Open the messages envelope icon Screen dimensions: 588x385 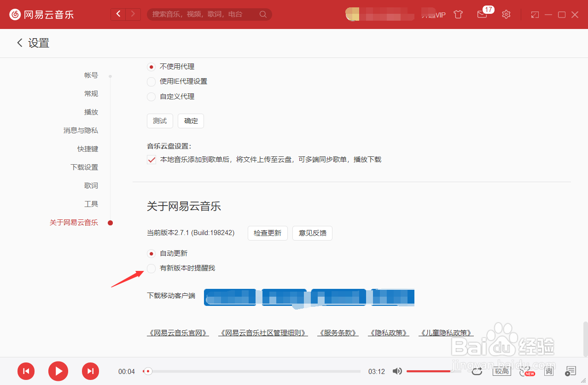tap(482, 15)
